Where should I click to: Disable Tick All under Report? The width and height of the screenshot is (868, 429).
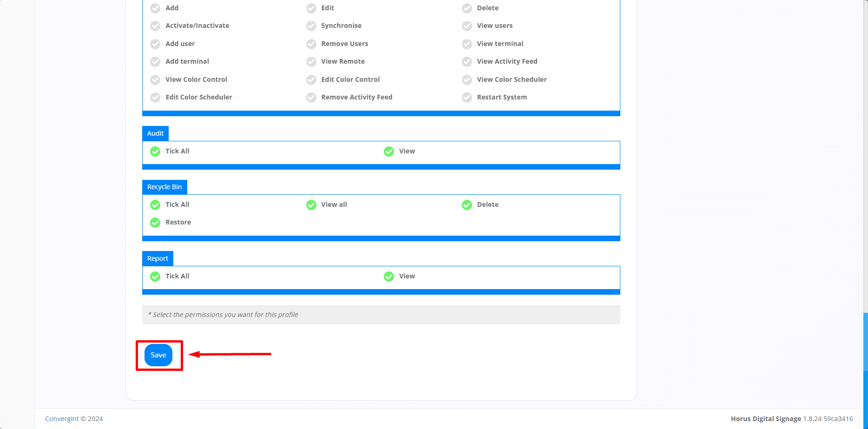[x=155, y=276]
